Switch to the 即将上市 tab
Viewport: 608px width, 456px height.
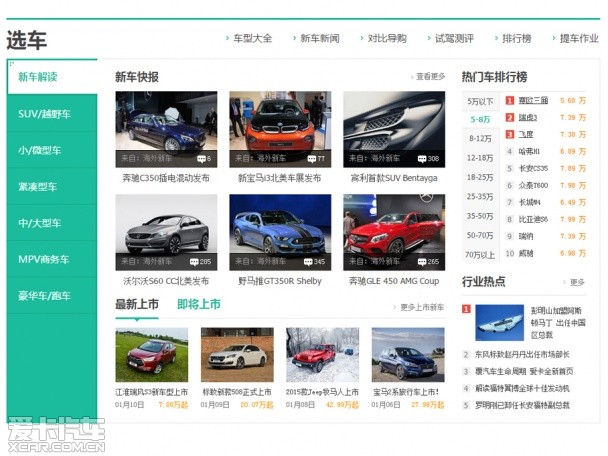[x=199, y=304]
